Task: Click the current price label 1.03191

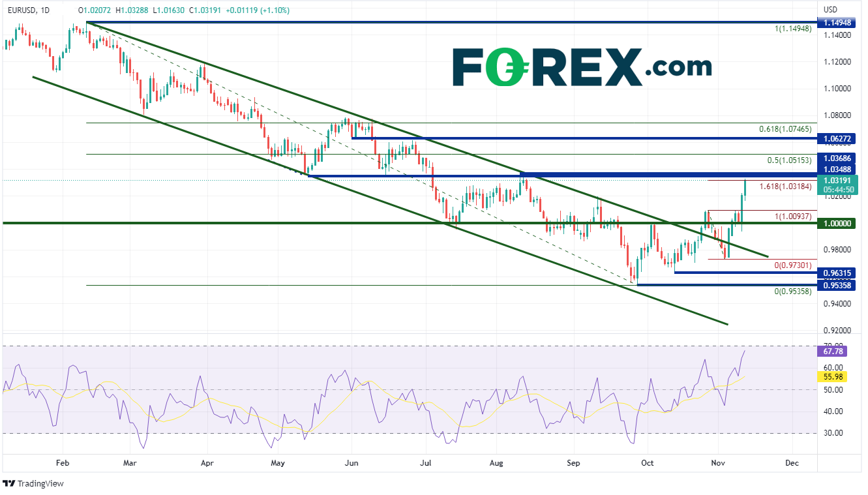Action: [x=837, y=181]
